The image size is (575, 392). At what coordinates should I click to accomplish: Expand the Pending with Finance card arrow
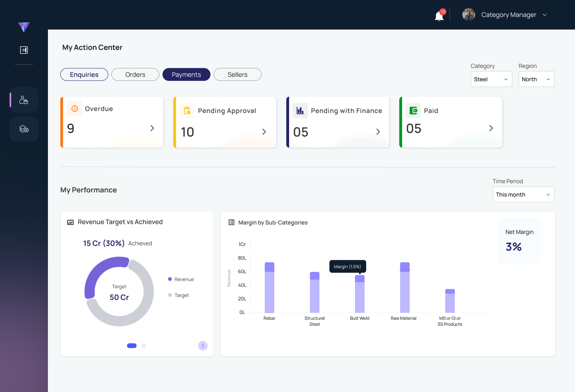tap(378, 132)
